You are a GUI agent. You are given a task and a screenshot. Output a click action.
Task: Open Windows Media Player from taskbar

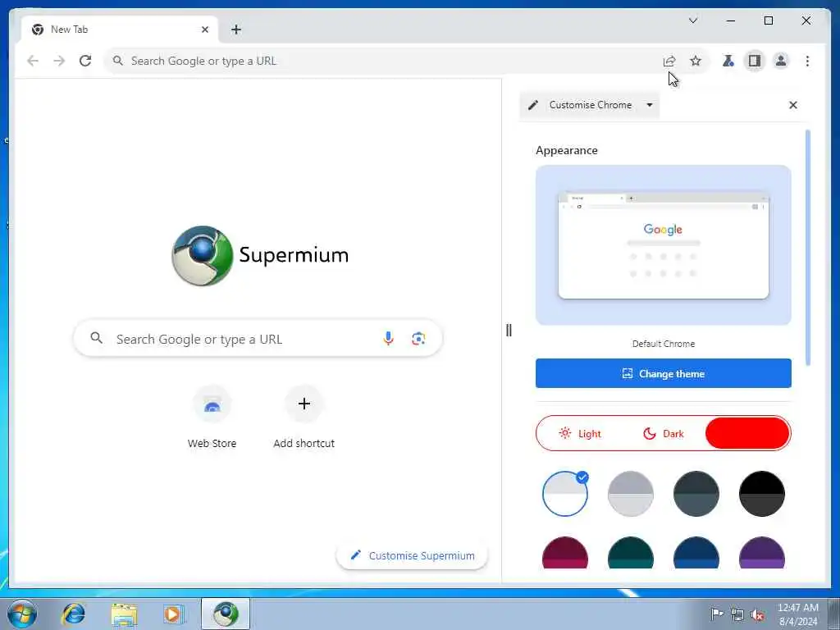[174, 614]
